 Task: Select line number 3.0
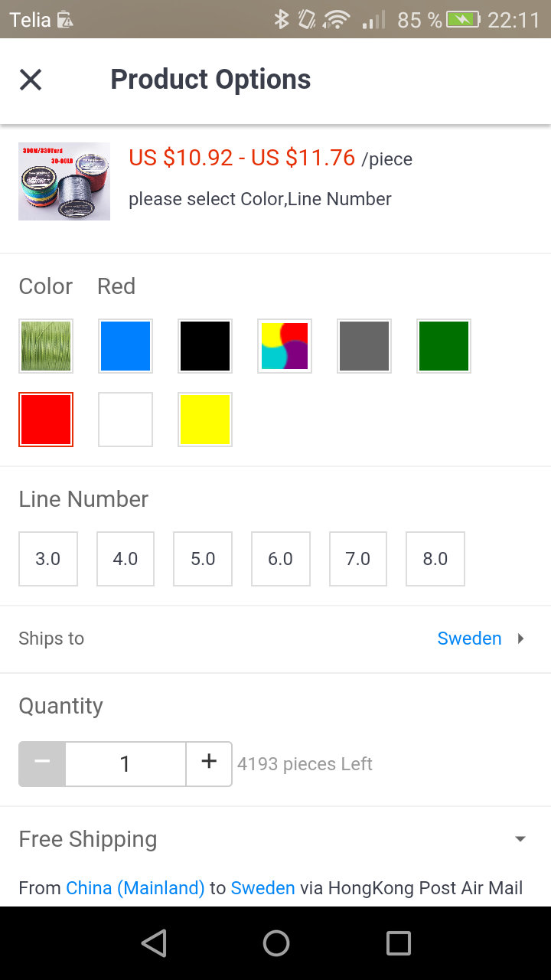[48, 559]
